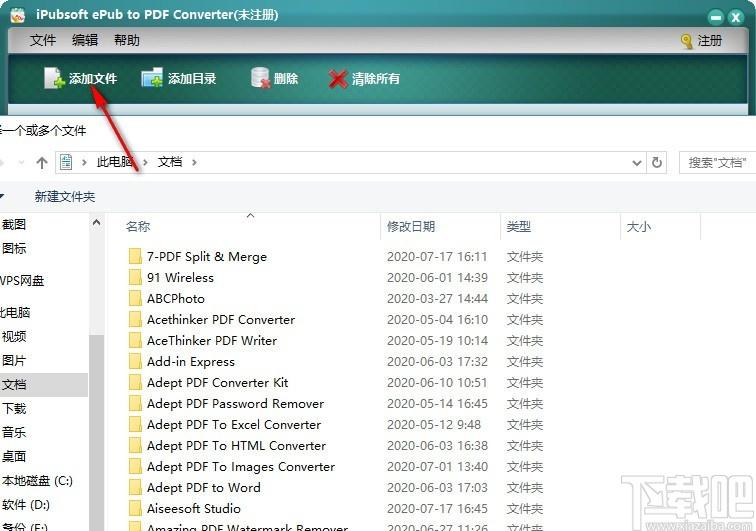Click the up-arrow parent folder button
The width and height of the screenshot is (756, 531).
(x=42, y=163)
